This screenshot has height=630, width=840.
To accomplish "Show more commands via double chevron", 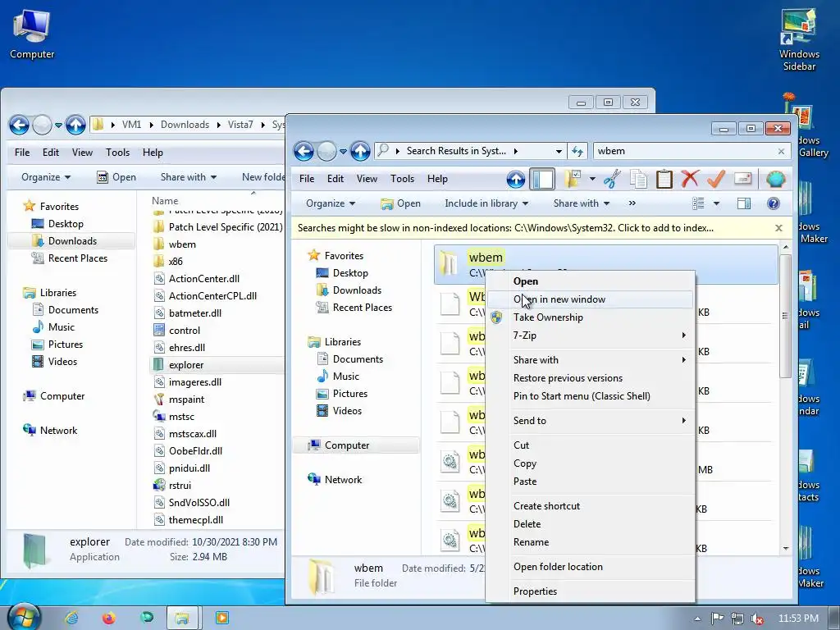I will [x=632, y=203].
